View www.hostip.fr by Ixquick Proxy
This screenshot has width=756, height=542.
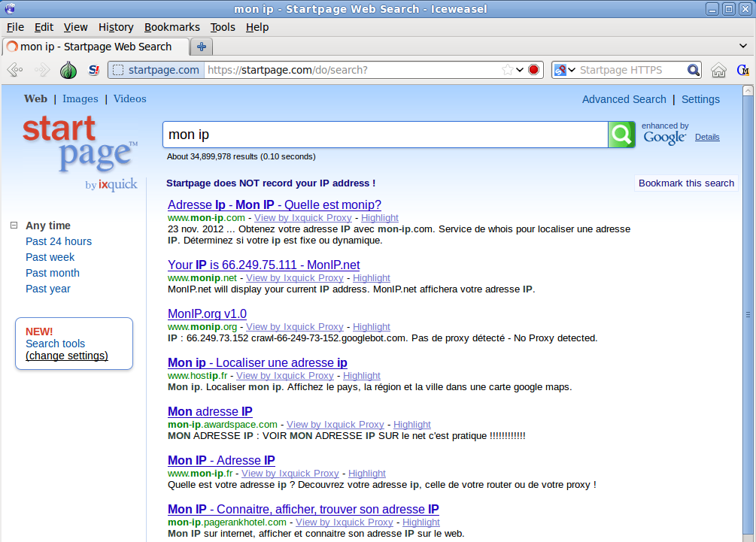[285, 376]
